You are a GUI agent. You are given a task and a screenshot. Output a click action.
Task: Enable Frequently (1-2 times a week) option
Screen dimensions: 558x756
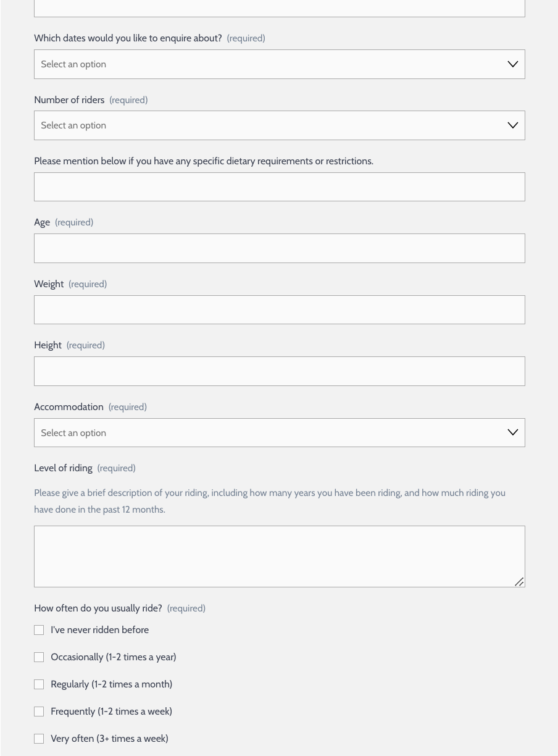tap(39, 712)
